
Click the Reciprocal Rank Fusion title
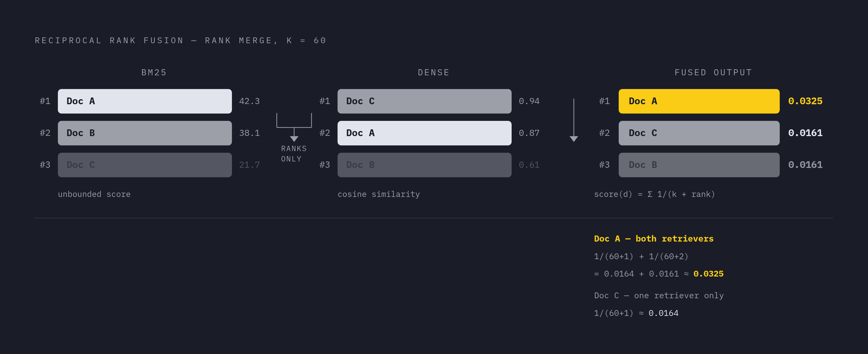click(x=181, y=41)
